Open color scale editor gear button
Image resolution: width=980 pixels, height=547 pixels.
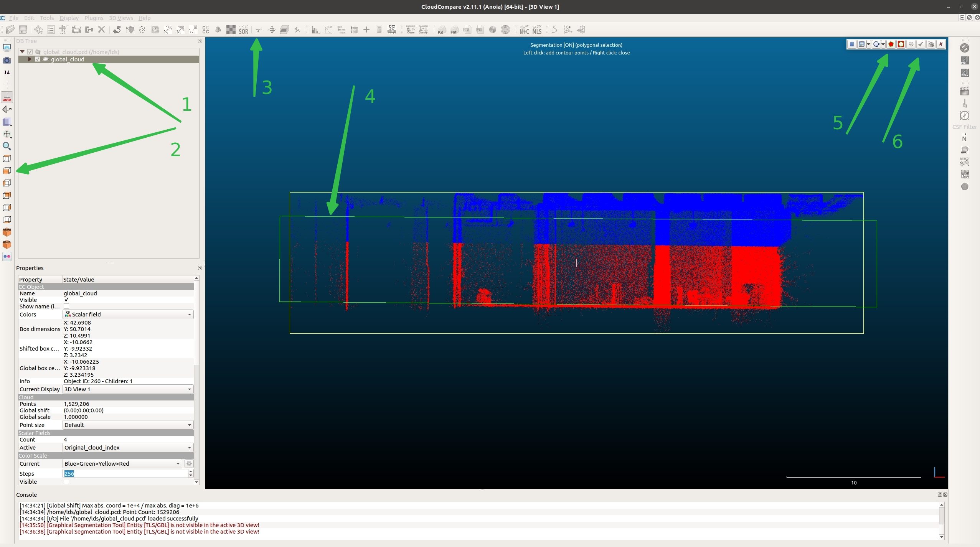coord(189,463)
